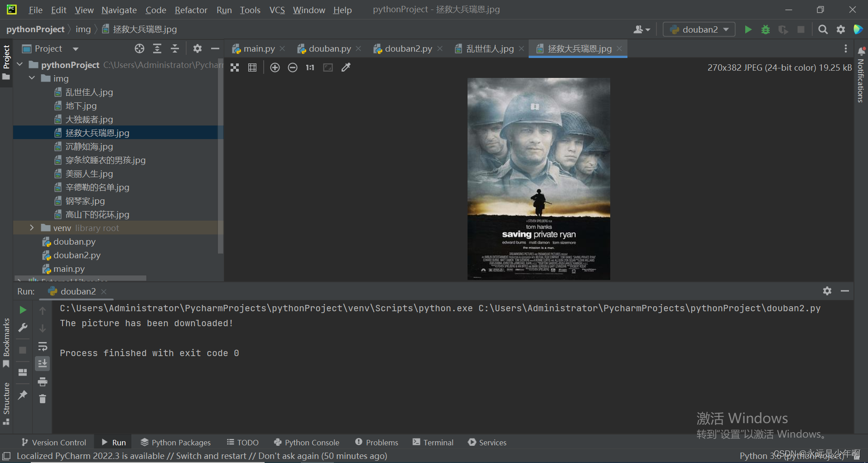
Task: Close the 拯救大兵瑞恩.jpg tab
Action: tap(619, 48)
